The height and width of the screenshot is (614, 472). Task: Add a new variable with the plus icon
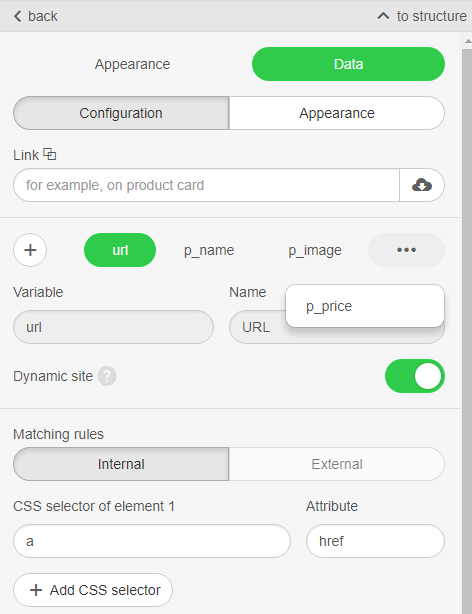30,250
